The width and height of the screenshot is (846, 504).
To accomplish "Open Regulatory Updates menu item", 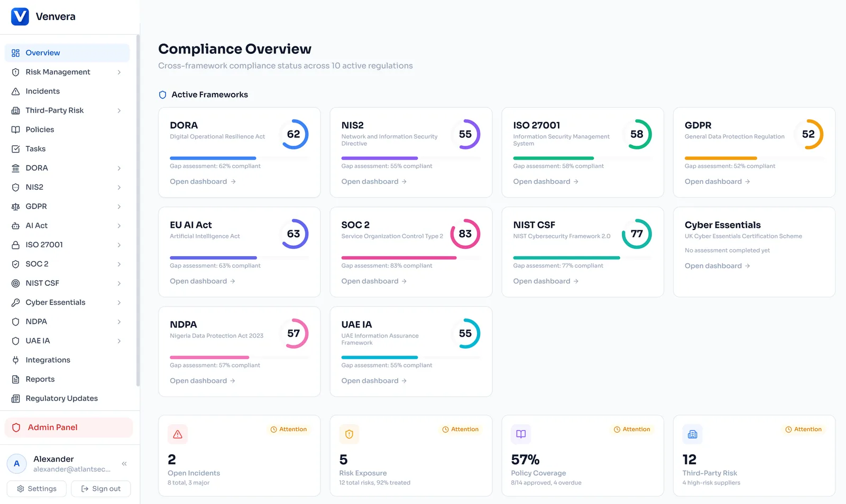I will click(67, 398).
